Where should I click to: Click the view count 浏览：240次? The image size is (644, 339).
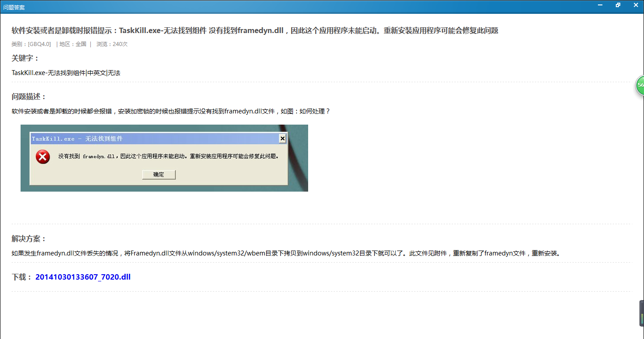[112, 44]
